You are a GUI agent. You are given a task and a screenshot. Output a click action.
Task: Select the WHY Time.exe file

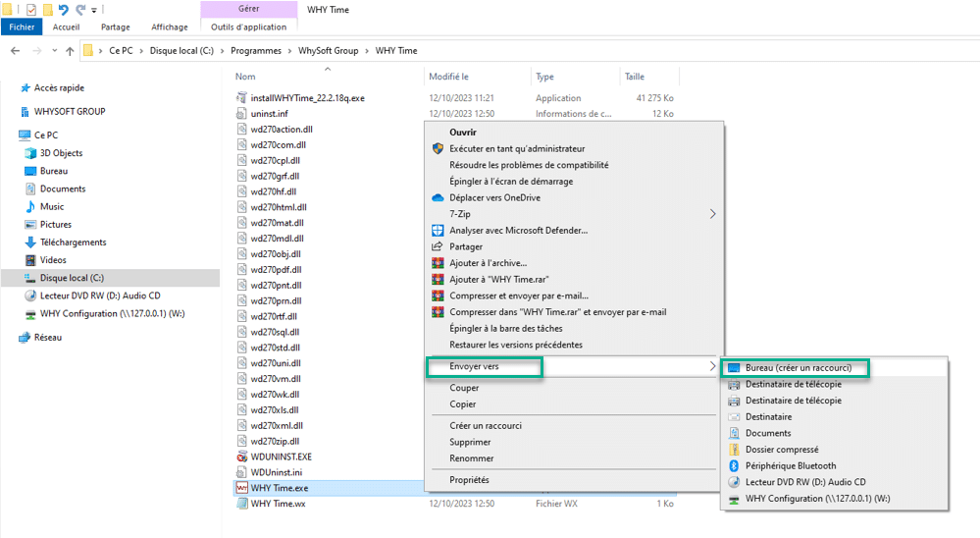point(280,488)
